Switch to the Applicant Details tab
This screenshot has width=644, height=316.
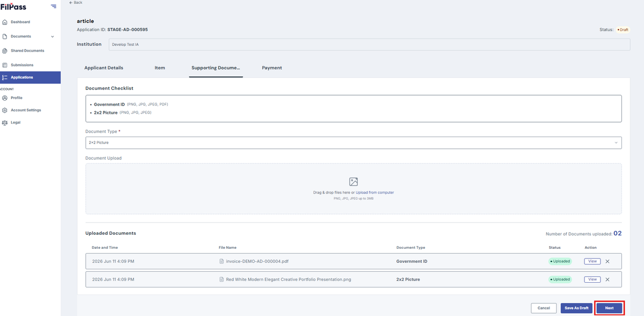click(x=104, y=68)
